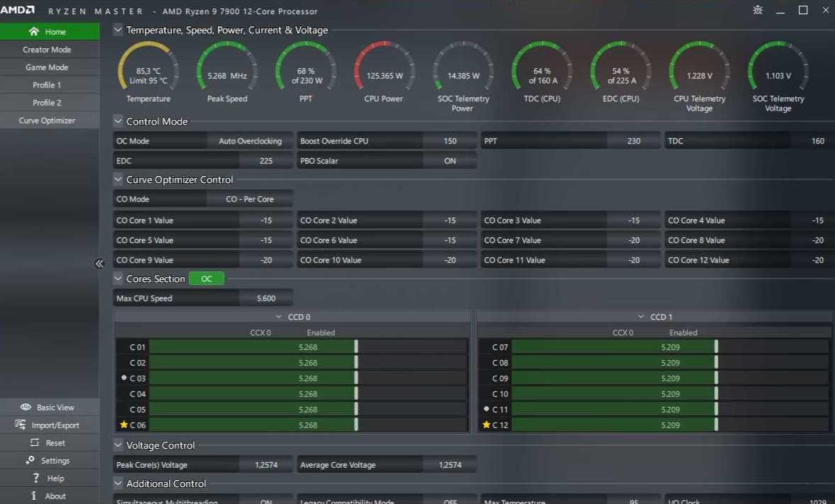Image resolution: width=835 pixels, height=504 pixels.
Task: Click the gold star next to C 06
Action: point(123,425)
